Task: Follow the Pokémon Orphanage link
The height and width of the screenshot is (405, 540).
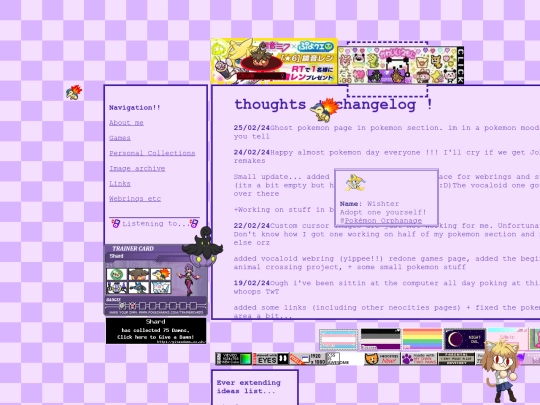Action: click(383, 220)
